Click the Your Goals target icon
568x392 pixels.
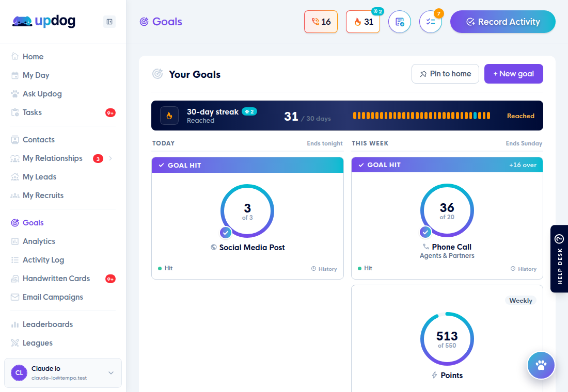157,74
